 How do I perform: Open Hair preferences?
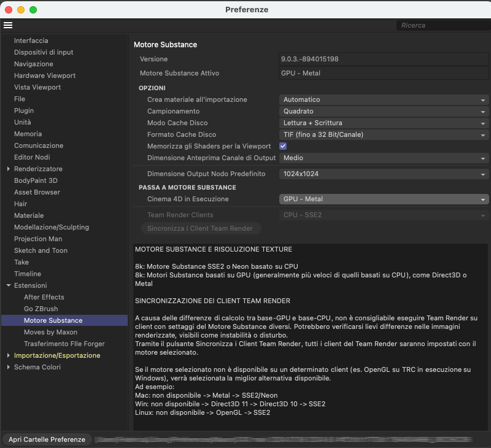[x=21, y=204]
